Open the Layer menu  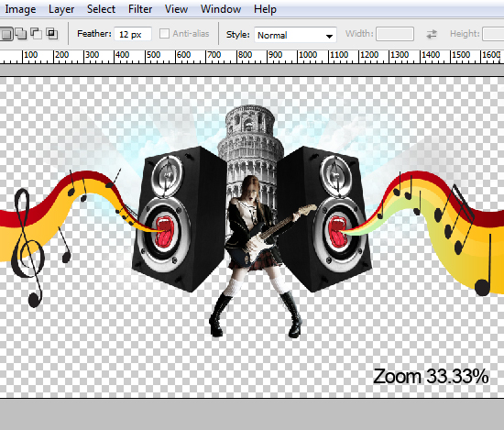coord(61,9)
